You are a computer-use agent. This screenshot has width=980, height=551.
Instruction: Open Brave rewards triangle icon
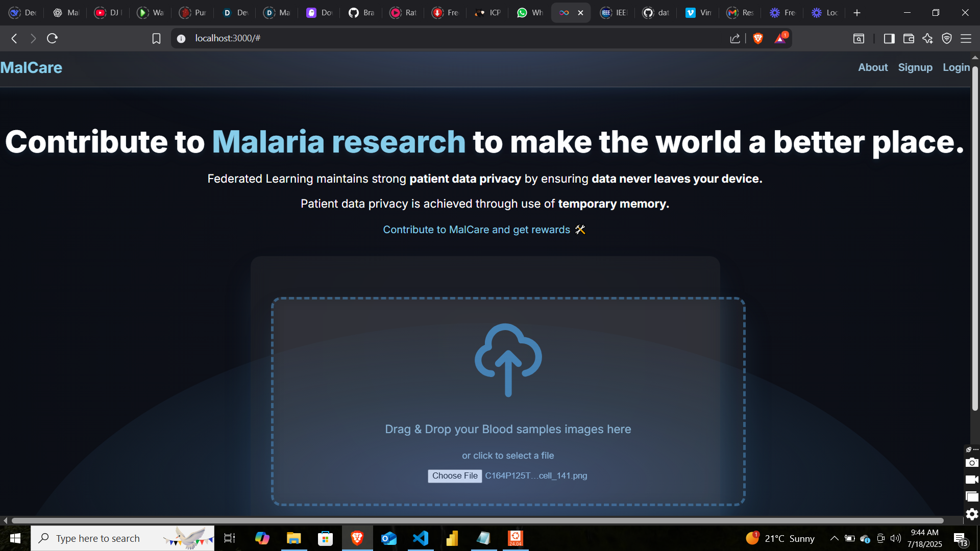click(780, 38)
